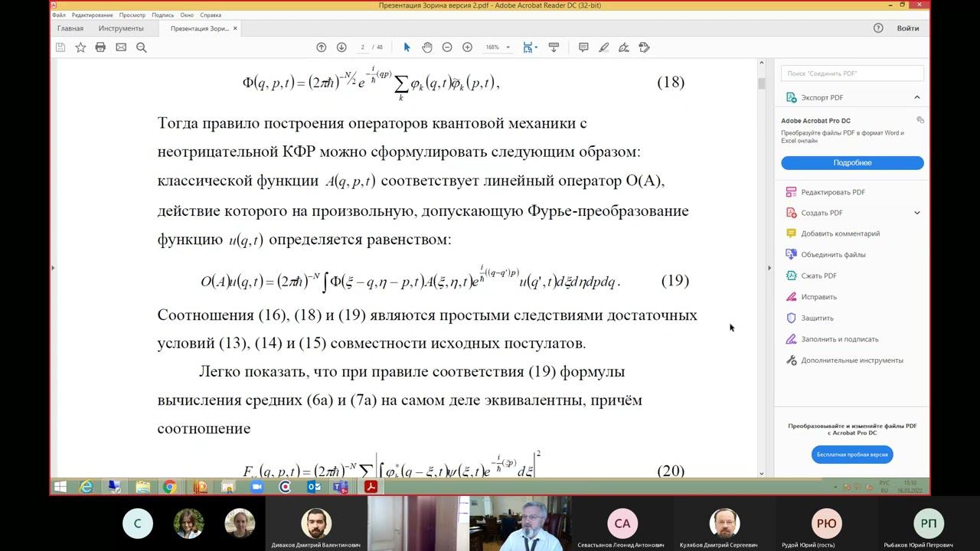This screenshot has width=980, height=551.
Task: Add a sticky note comment icon
Action: point(583,47)
